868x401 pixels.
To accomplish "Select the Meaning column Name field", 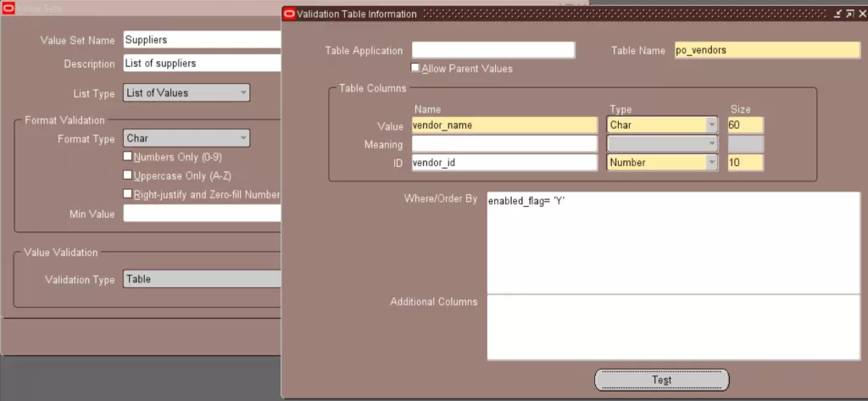I will point(504,144).
